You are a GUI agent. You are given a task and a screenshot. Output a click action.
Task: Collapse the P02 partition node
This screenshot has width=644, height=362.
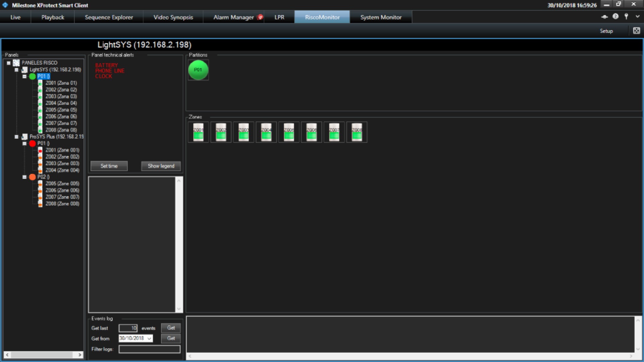pos(24,177)
